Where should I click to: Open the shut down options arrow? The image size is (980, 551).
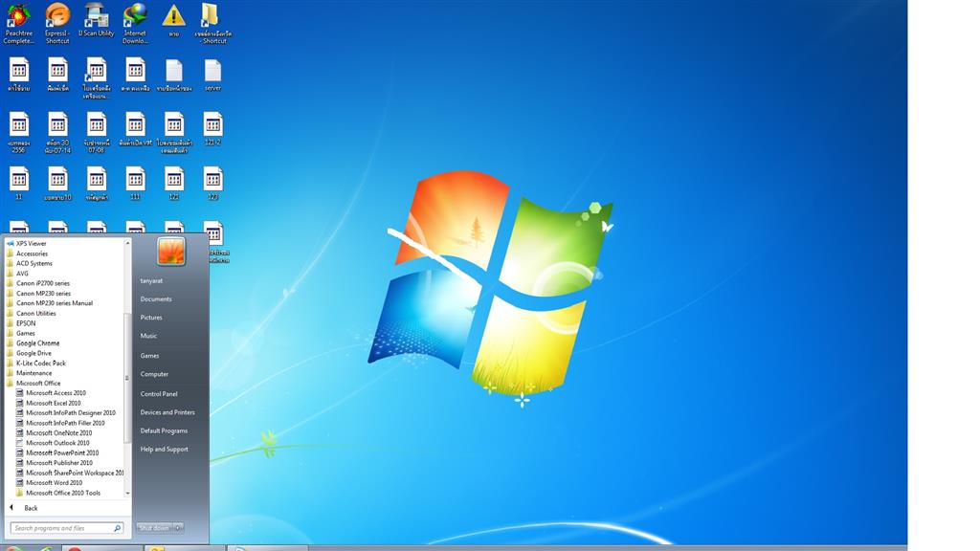coord(179,528)
